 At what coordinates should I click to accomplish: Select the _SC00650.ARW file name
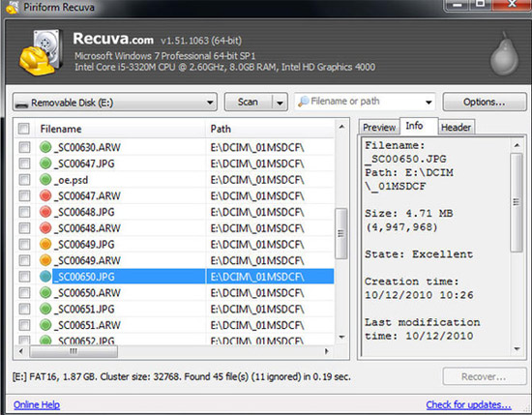[87, 293]
